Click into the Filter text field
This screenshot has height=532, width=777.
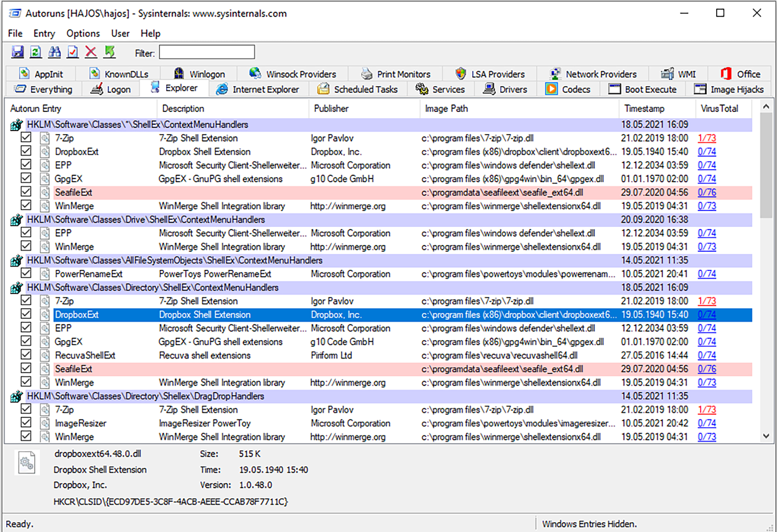(207, 52)
